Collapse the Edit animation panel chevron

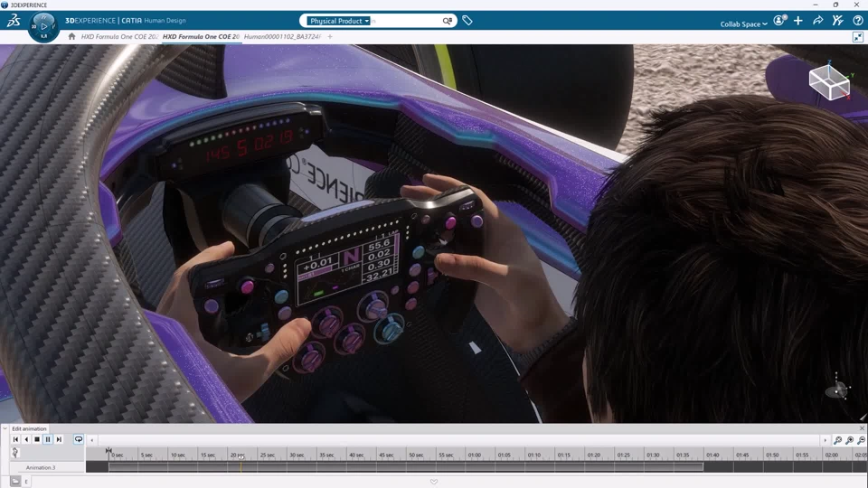5,428
